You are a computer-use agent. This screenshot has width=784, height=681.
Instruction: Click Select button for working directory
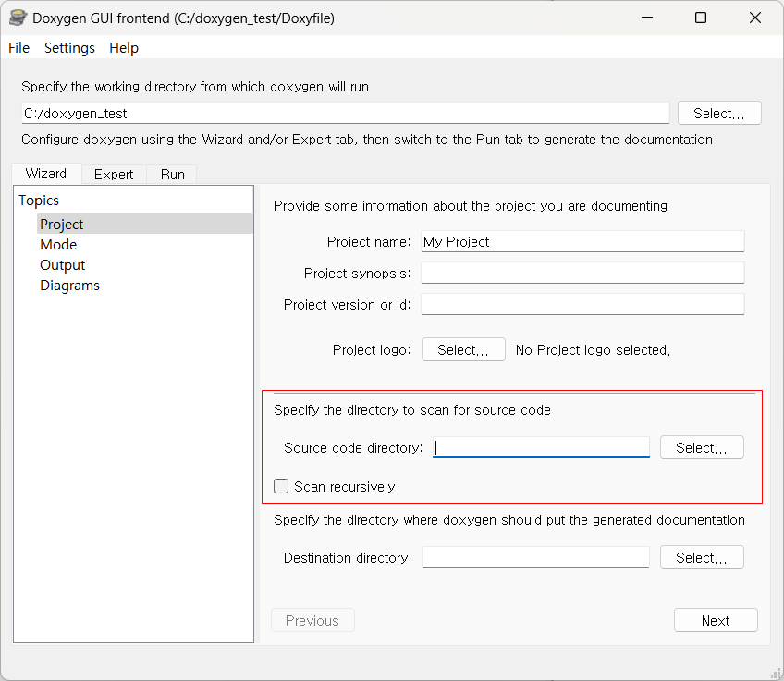719,114
